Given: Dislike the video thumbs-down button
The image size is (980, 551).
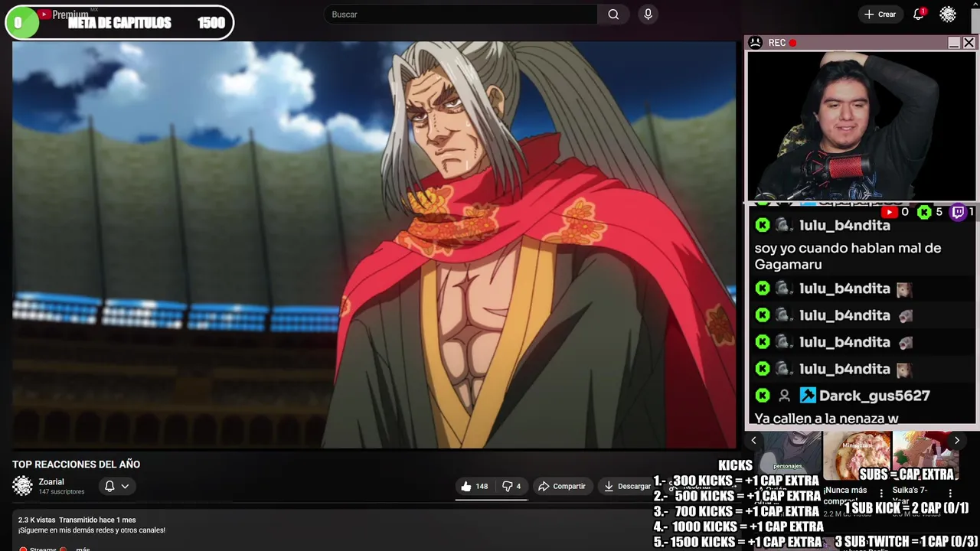Looking at the screenshot, I should click(x=511, y=486).
